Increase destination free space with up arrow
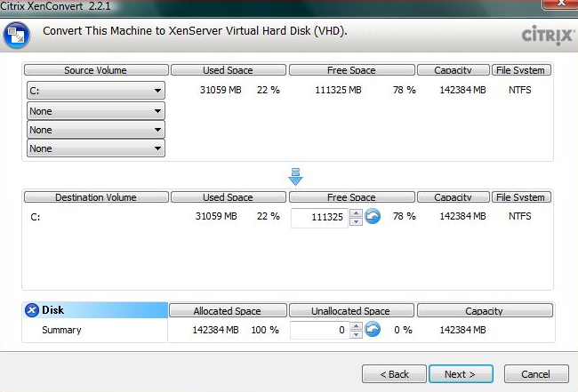 click(x=356, y=212)
